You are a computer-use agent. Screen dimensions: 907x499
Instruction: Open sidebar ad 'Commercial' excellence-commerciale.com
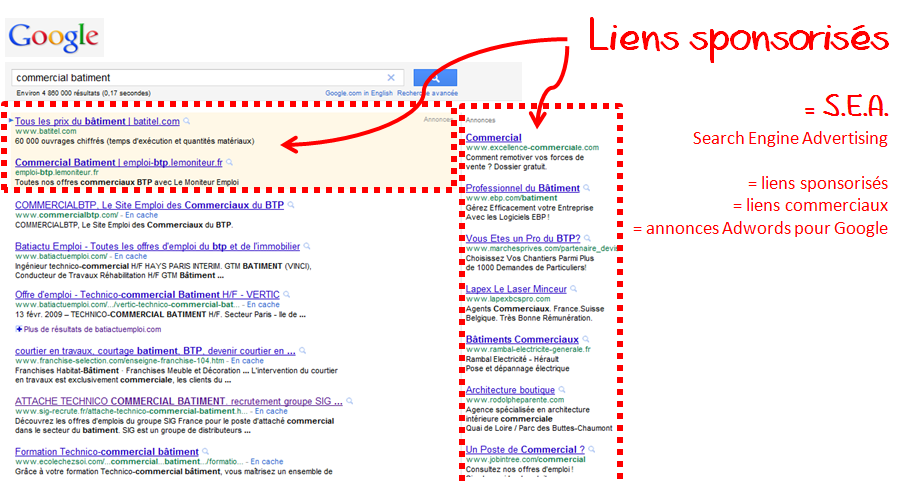coord(493,138)
